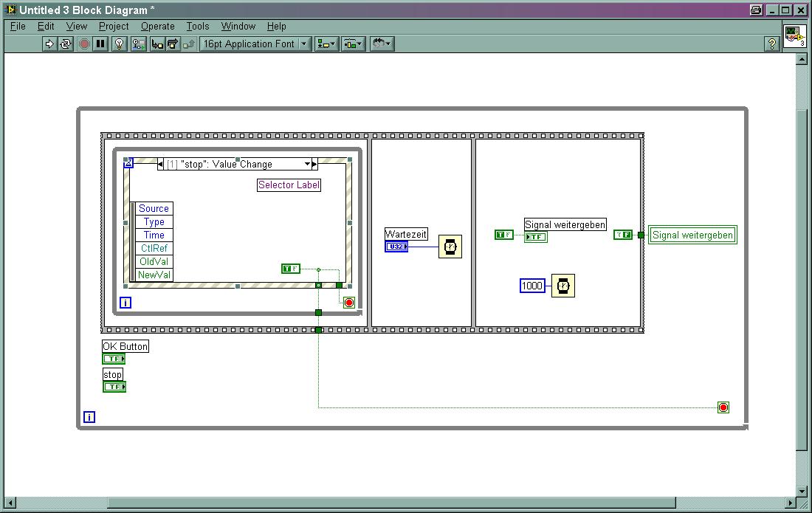Viewport: 812px width, 513px height.
Task: Go to previous event case with left arrow
Action: (x=160, y=164)
